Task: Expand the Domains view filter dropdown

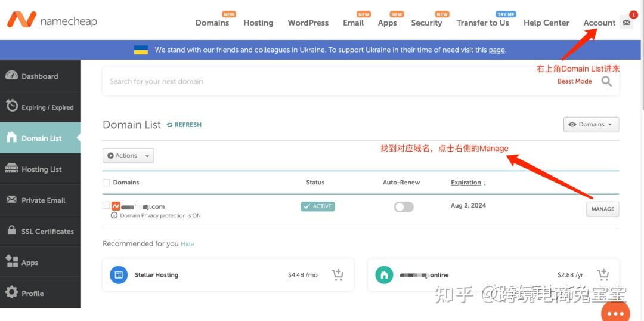Action: click(591, 125)
